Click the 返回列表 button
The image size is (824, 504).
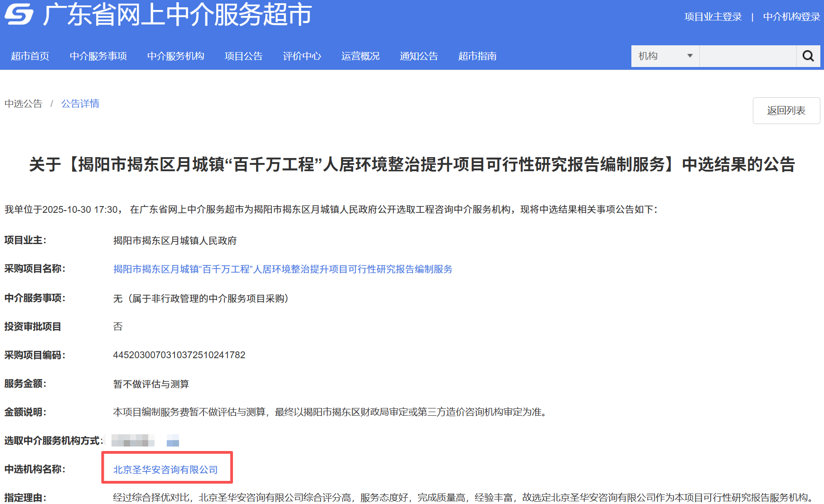tap(786, 110)
